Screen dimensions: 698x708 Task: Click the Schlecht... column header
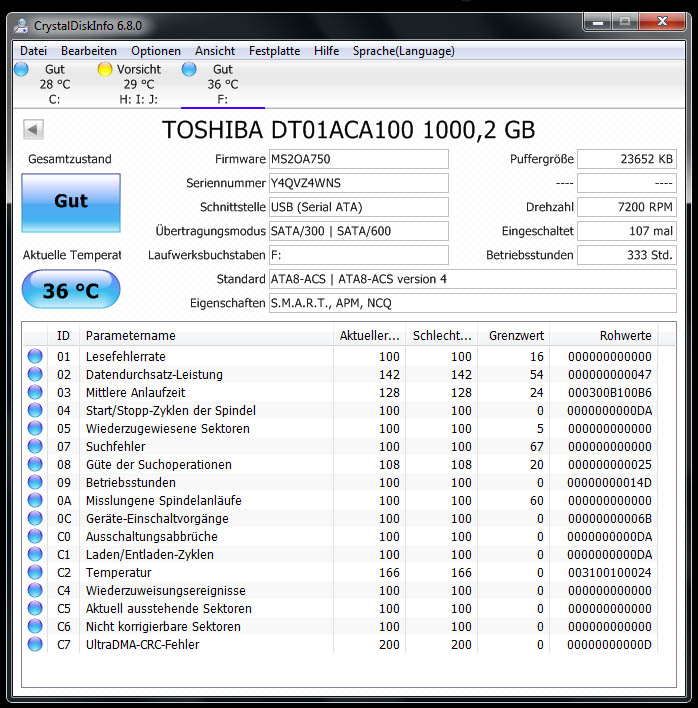click(442, 335)
